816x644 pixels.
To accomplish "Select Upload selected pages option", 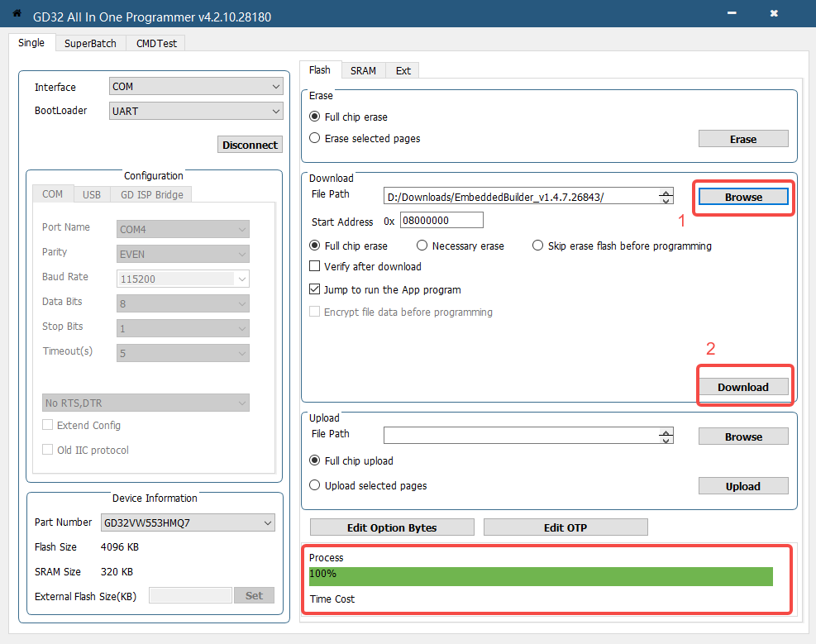I will click(x=315, y=486).
